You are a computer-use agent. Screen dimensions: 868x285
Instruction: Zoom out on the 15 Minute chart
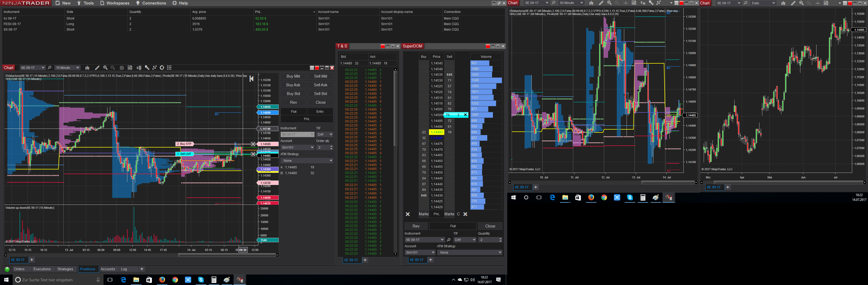[x=113, y=68]
